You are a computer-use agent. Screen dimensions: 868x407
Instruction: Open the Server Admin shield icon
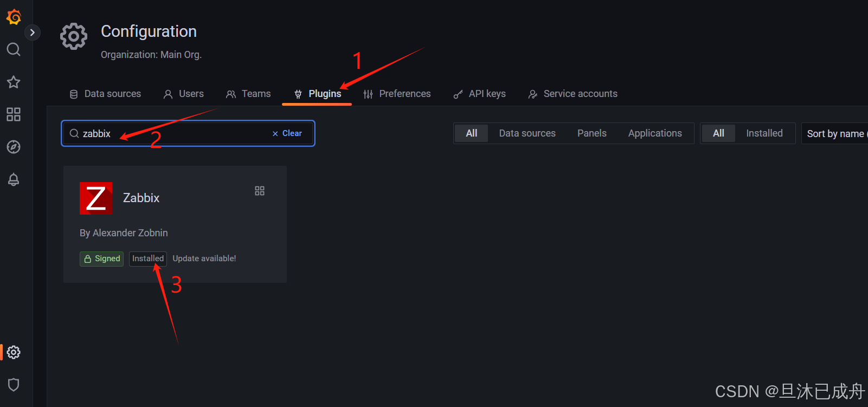click(x=14, y=385)
